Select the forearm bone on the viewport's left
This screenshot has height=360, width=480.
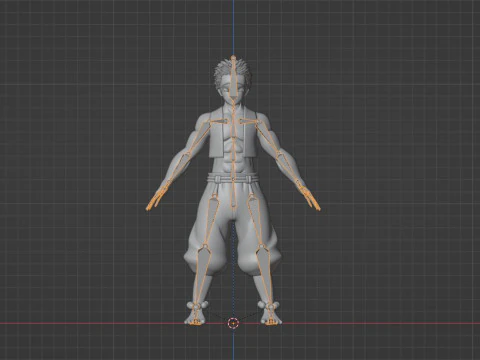(178, 168)
